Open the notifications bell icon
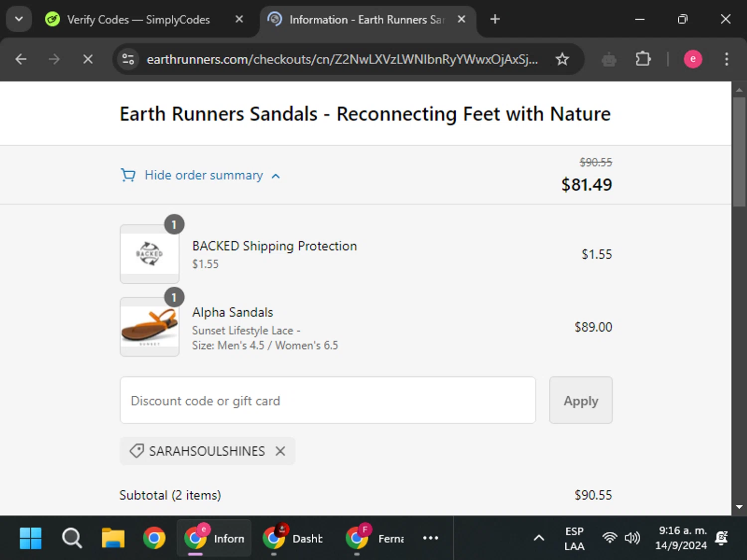 (722, 538)
